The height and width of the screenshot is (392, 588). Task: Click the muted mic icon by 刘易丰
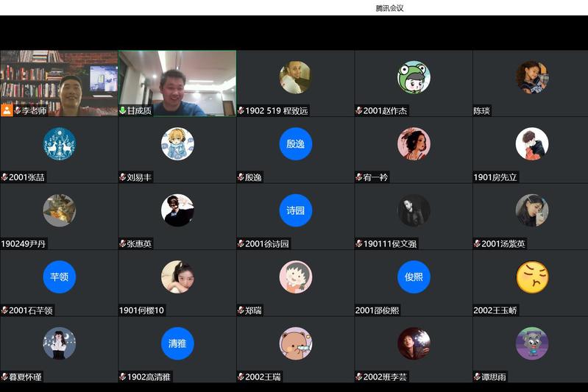point(122,177)
